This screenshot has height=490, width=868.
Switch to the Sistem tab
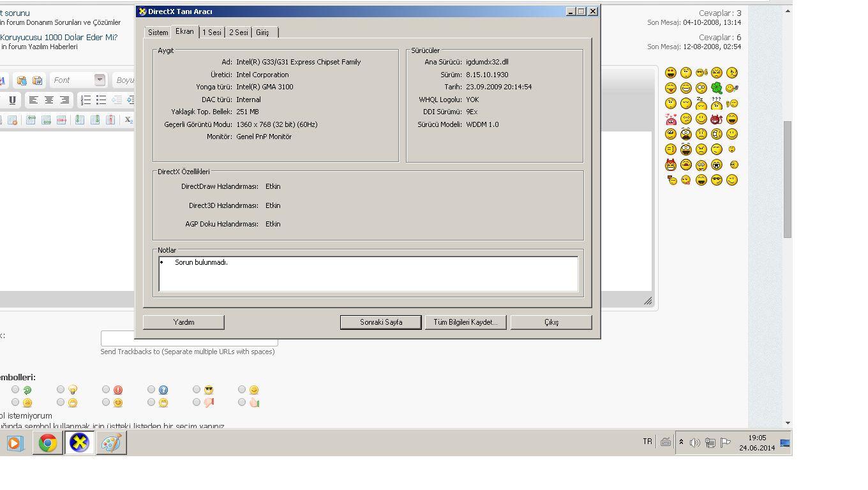(158, 33)
